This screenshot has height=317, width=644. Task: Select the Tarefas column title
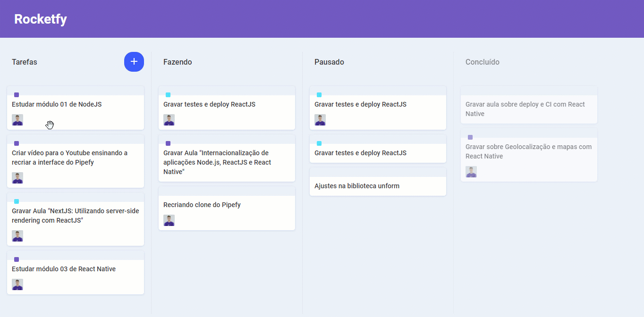click(25, 62)
